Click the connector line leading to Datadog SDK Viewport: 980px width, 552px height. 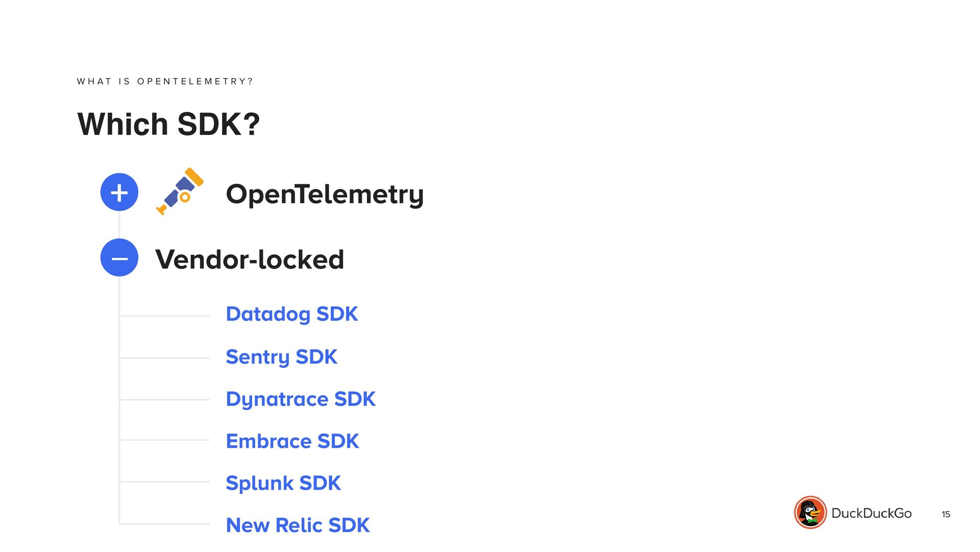165,316
